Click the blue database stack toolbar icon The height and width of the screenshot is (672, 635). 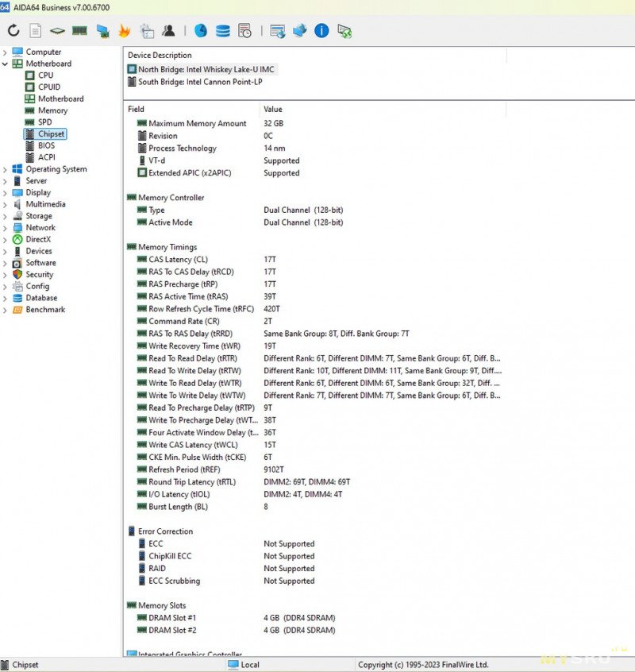(x=223, y=30)
